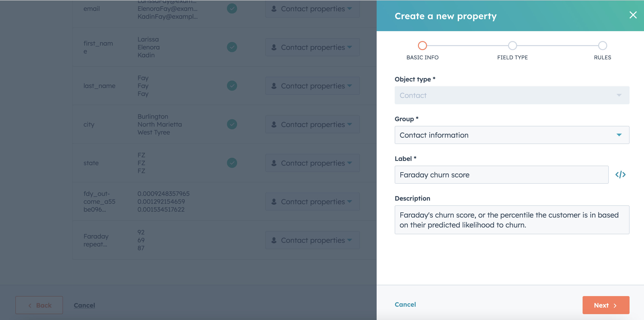Image resolution: width=644 pixels, height=320 pixels.
Task: Click the checkmark icon in city row
Action: (x=232, y=124)
